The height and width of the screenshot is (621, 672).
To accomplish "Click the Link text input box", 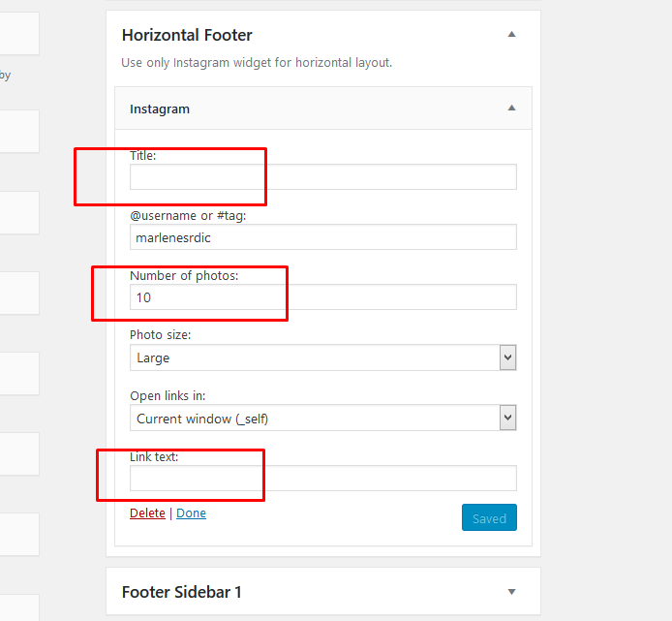I will pos(322,479).
